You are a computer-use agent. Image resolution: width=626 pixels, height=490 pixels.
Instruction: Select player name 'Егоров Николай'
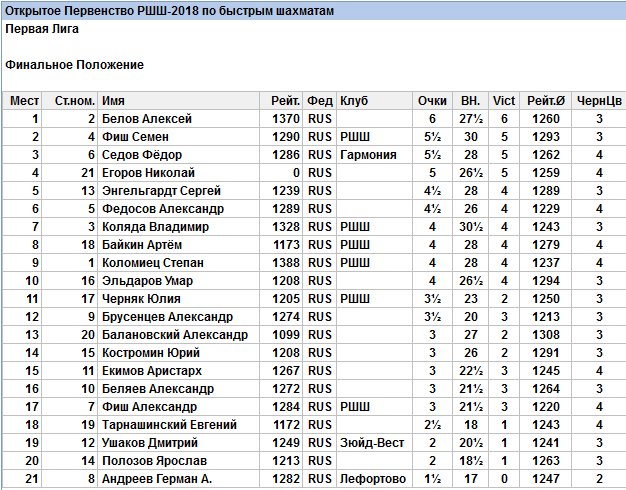point(148,173)
